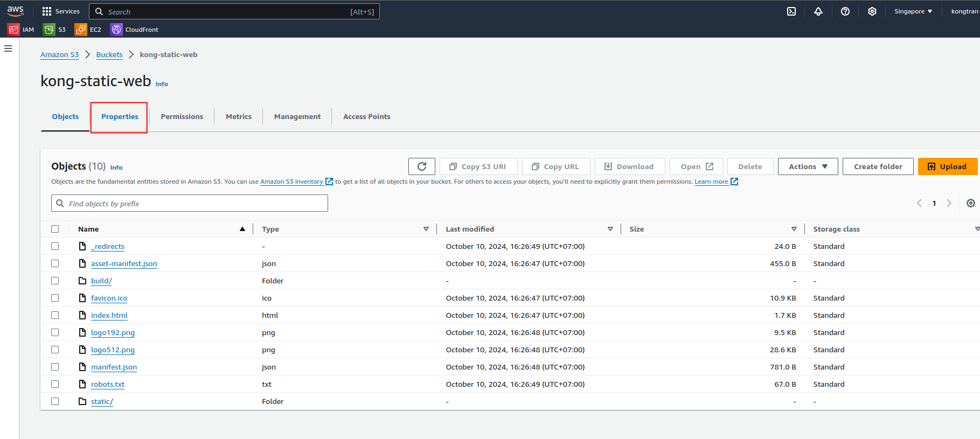This screenshot has height=439, width=980.
Task: Click the file icon beside index.html
Action: (82, 315)
